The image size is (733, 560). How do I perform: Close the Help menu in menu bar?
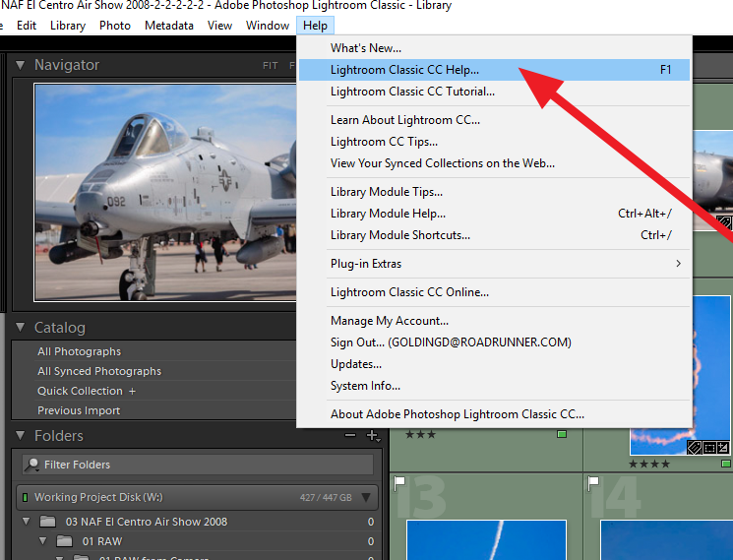click(x=315, y=26)
